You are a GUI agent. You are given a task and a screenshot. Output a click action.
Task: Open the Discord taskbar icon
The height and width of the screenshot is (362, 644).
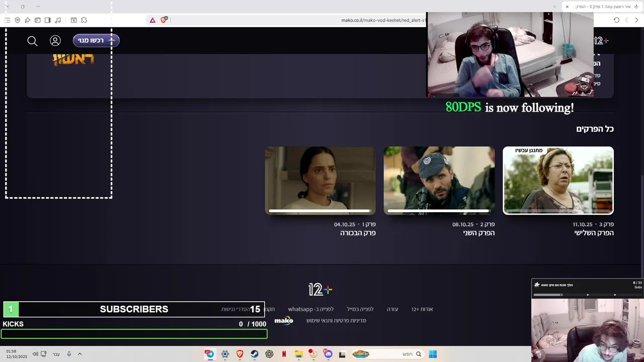(x=328, y=354)
